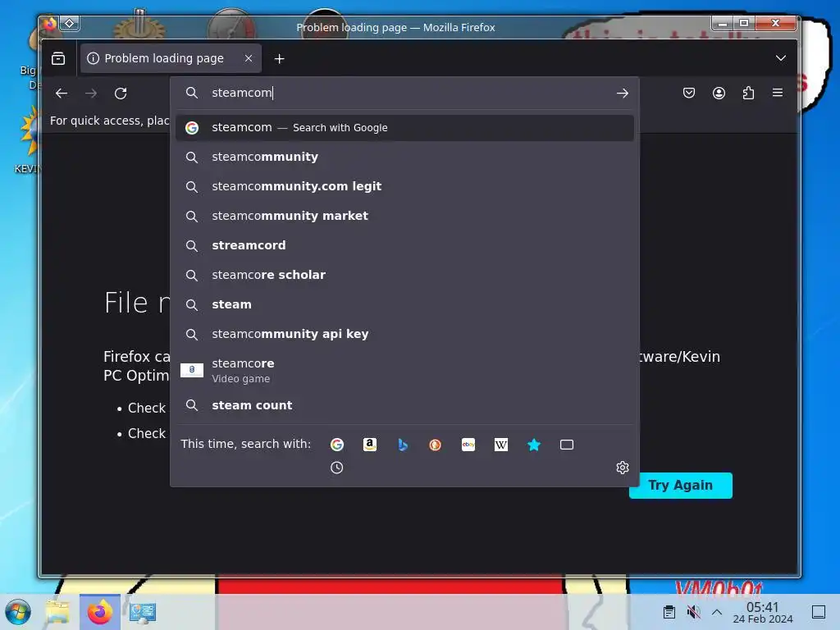Reload the page with refresh icon
The image size is (840, 630).
121,94
